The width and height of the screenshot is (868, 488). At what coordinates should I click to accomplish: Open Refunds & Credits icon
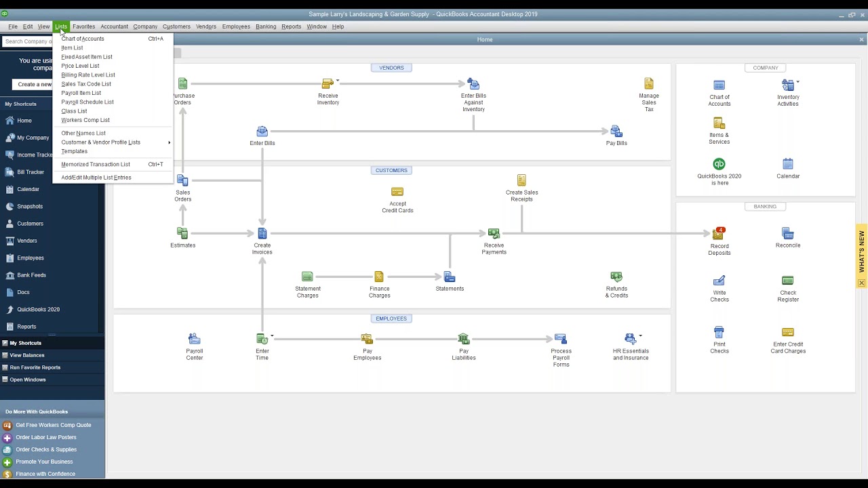pyautogui.click(x=616, y=277)
